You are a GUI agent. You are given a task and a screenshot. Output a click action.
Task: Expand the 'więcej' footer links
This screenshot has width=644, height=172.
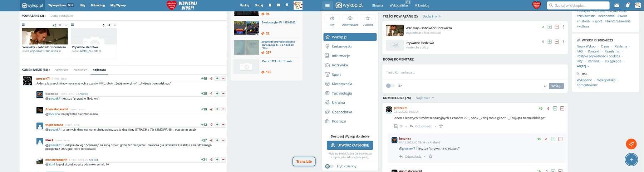pyautogui.click(x=583, y=66)
